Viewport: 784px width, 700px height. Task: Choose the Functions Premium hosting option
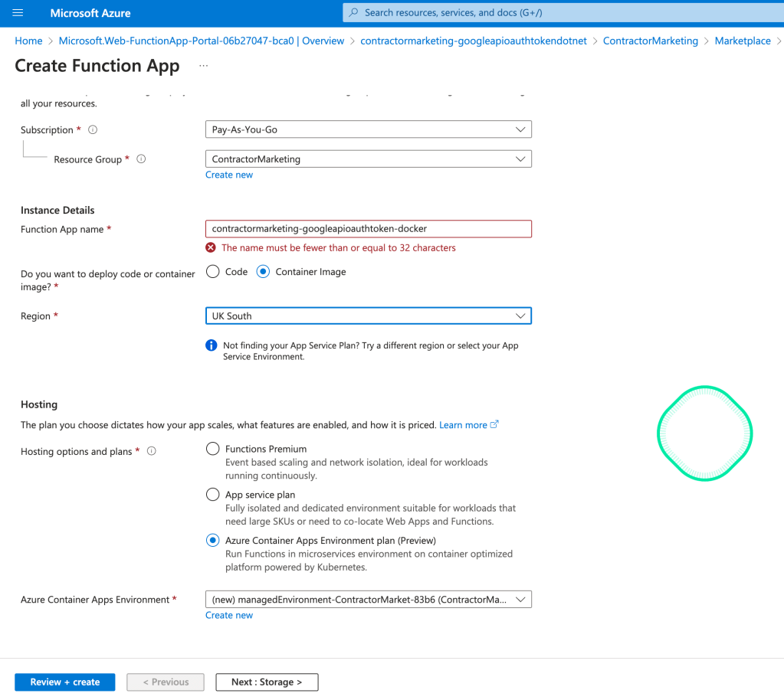[x=212, y=449]
